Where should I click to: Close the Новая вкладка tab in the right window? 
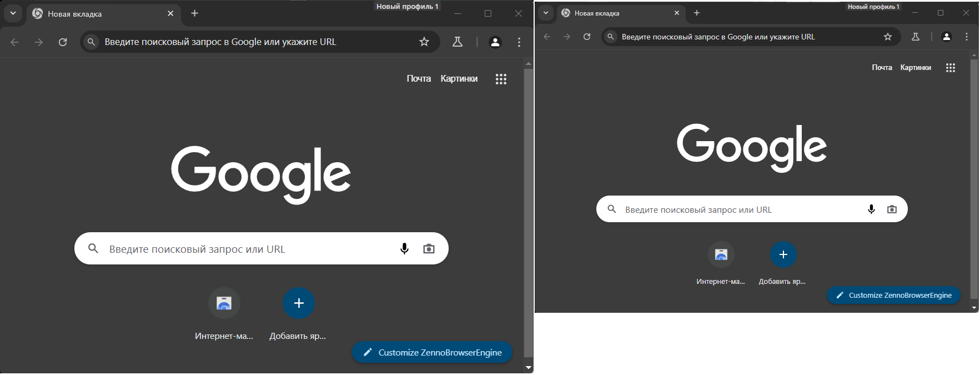677,13
